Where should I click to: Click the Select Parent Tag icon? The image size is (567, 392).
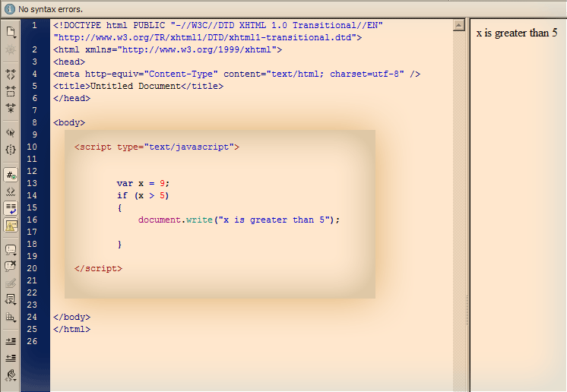click(x=11, y=133)
